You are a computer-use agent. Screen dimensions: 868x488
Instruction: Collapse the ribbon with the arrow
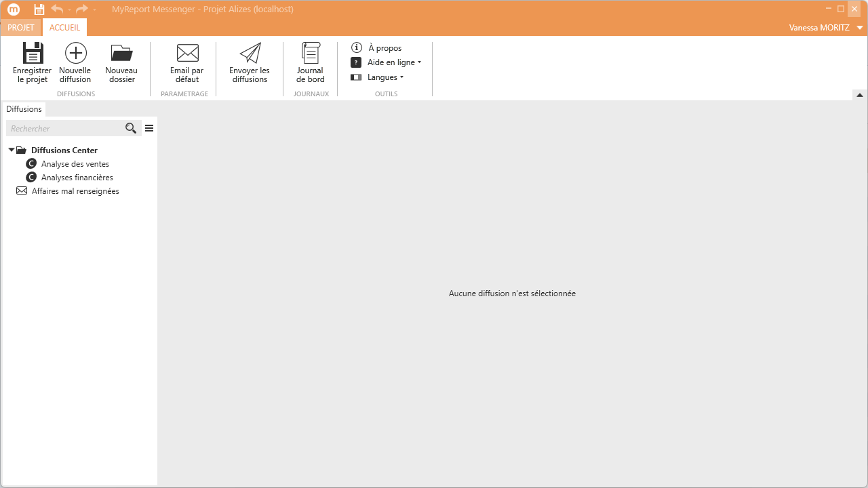point(859,95)
